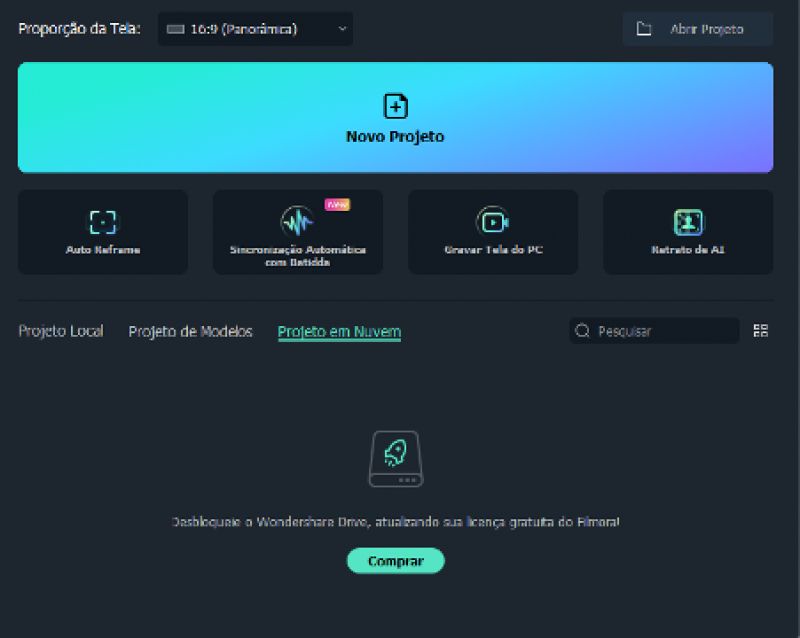Click the folder icon in Abrir Projeto
800x638 pixels.
pyautogui.click(x=644, y=29)
